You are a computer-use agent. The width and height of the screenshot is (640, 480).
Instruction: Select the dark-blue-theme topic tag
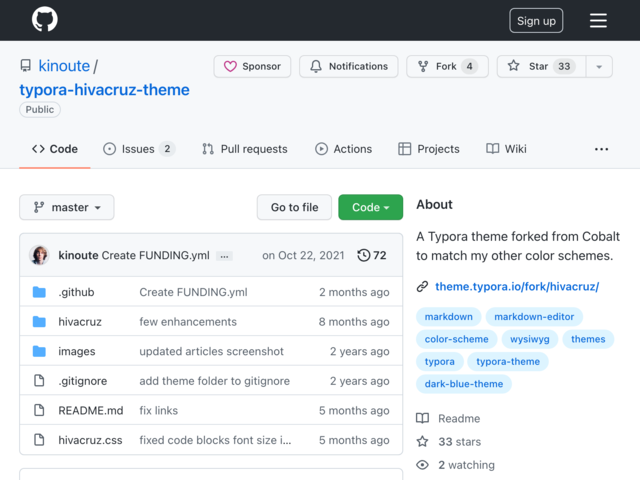[464, 384]
